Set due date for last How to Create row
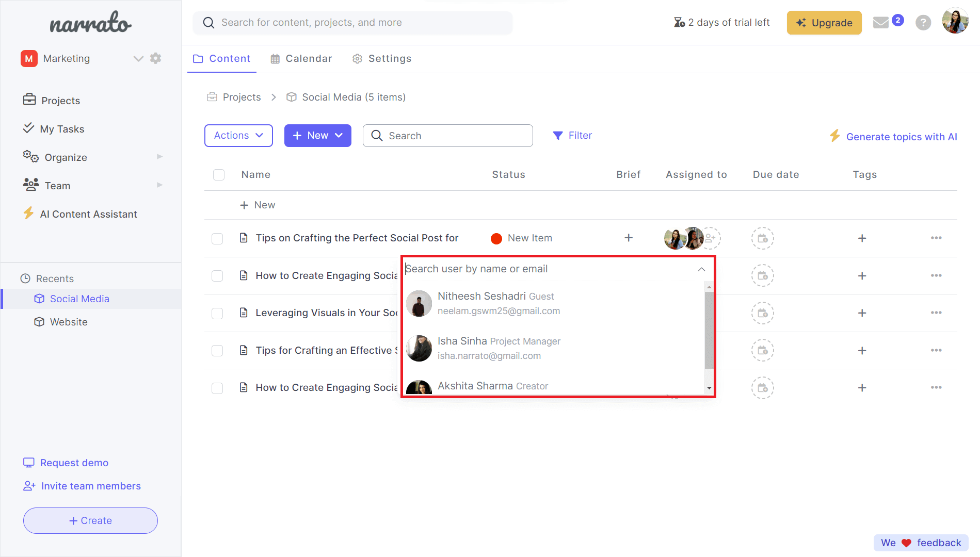The image size is (980, 557). point(763,388)
